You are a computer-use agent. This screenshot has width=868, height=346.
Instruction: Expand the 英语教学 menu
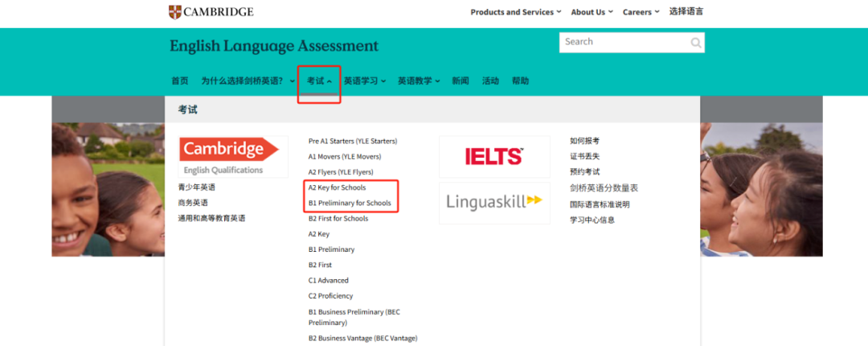point(419,81)
